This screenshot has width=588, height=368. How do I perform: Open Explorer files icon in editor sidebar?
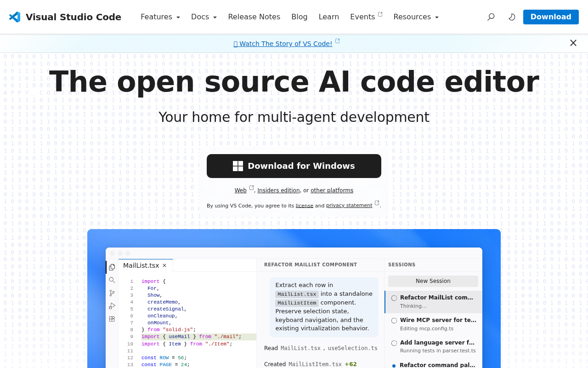[x=112, y=267]
